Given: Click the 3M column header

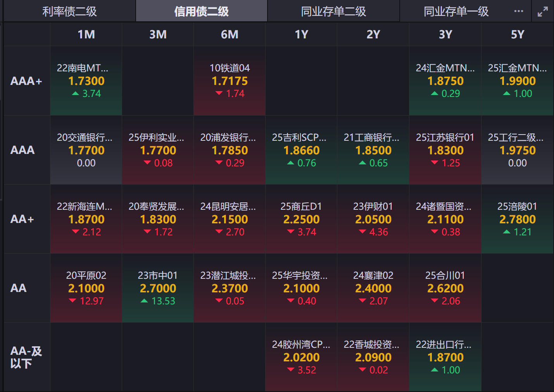Looking at the screenshot, I should tap(158, 35).
